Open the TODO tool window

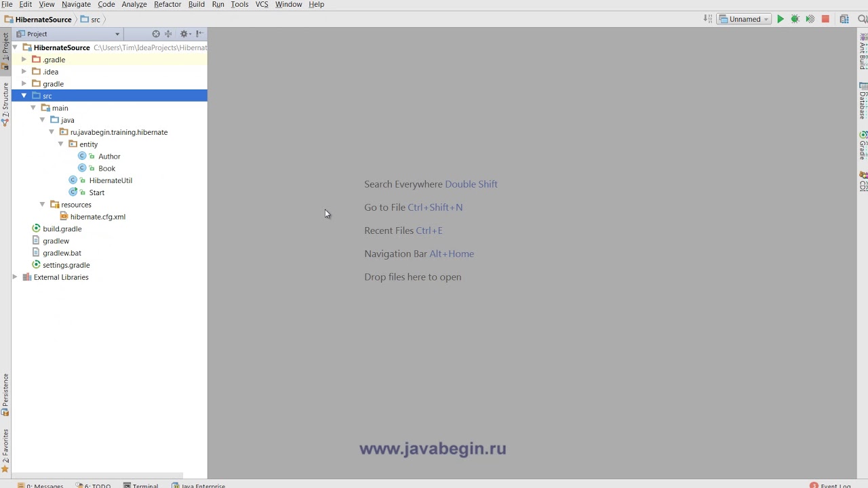tap(94, 485)
